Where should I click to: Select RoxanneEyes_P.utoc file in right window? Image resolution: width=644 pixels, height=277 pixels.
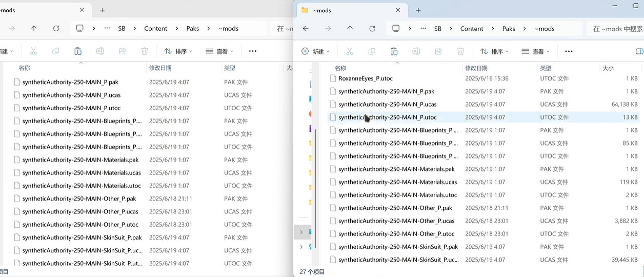pyautogui.click(x=365, y=78)
